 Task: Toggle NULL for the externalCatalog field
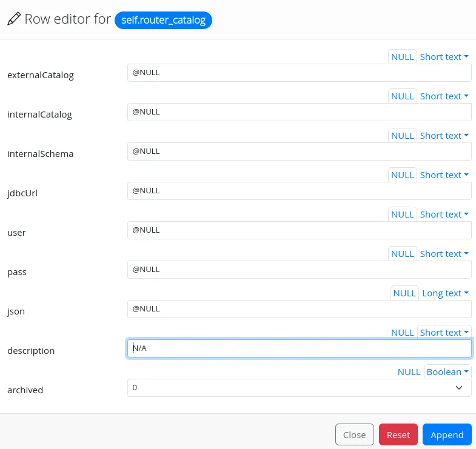pos(402,57)
